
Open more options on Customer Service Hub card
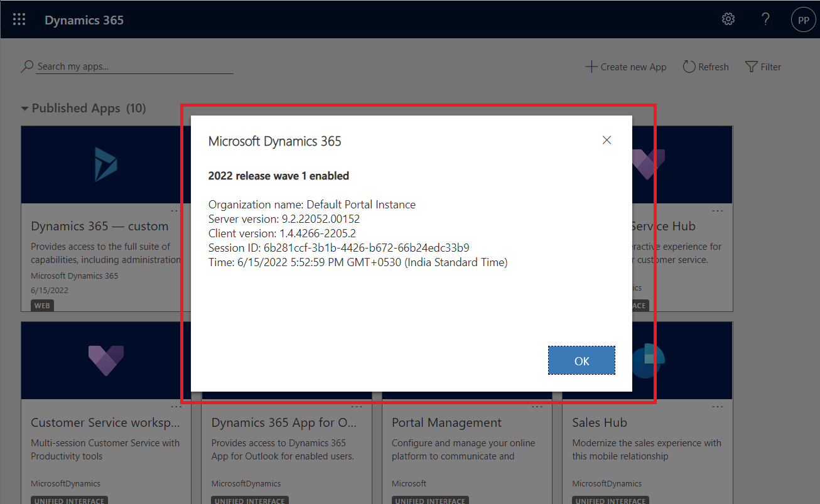tap(717, 211)
